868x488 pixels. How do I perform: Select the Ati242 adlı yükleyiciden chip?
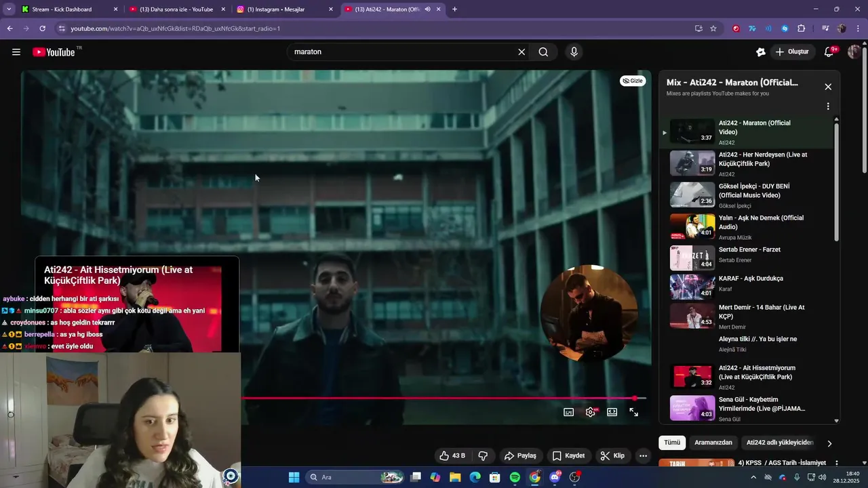[780, 443]
